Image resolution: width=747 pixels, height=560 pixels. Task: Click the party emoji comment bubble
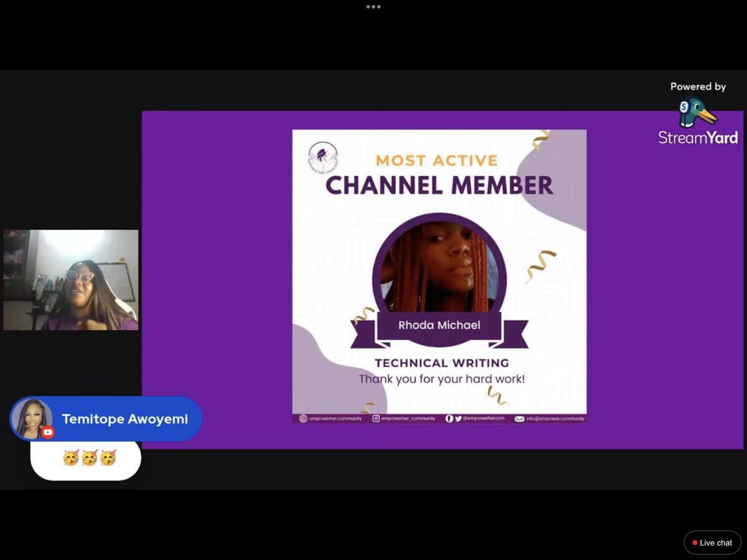(86, 459)
